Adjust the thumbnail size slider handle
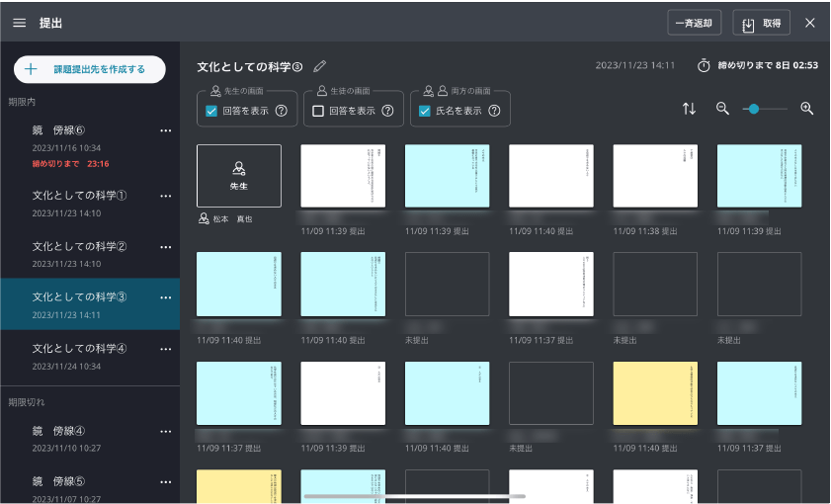Viewport: 831px width, 504px height. pyautogui.click(x=753, y=109)
